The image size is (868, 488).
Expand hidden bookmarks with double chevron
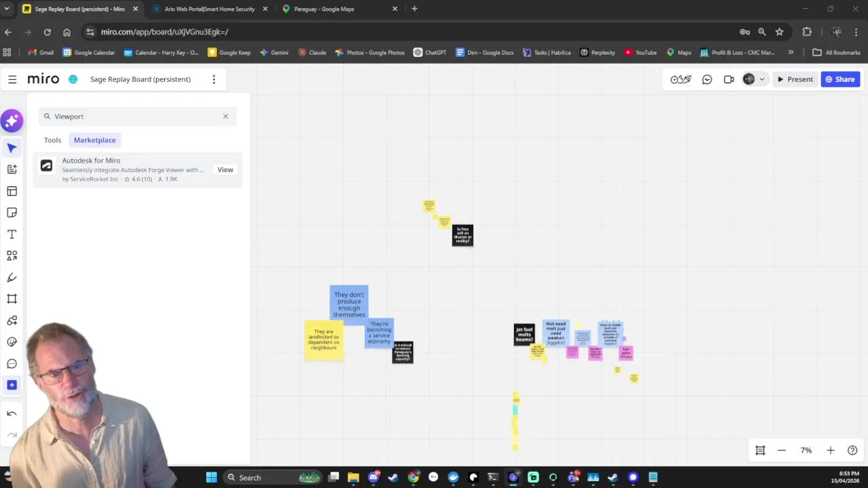(791, 52)
